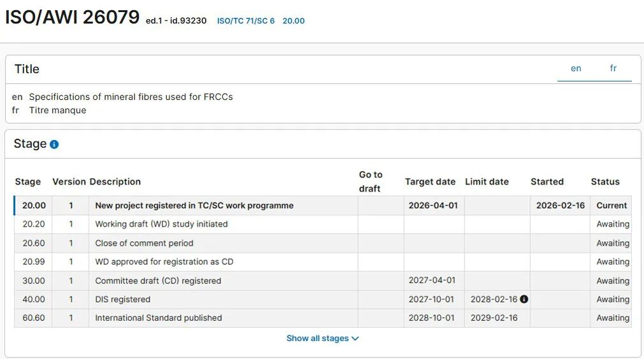Image resolution: width=644 pixels, height=359 pixels.
Task: Select the DIS registered row
Action: coord(123,299)
